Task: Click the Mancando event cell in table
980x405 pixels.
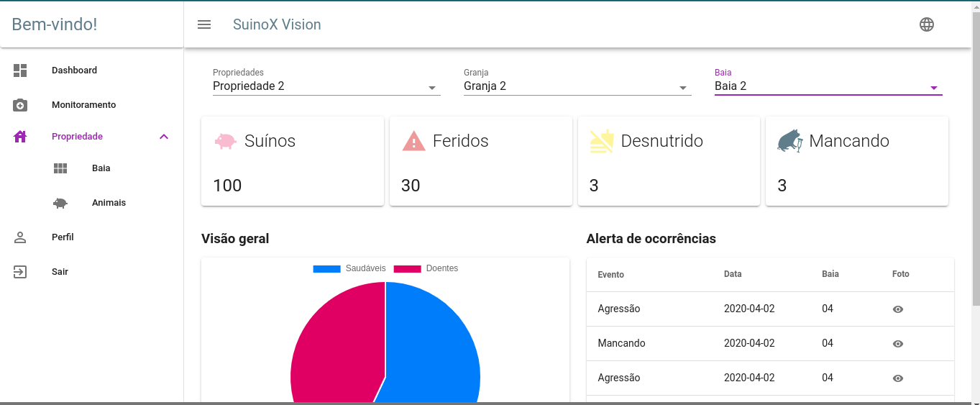Action: click(x=622, y=344)
